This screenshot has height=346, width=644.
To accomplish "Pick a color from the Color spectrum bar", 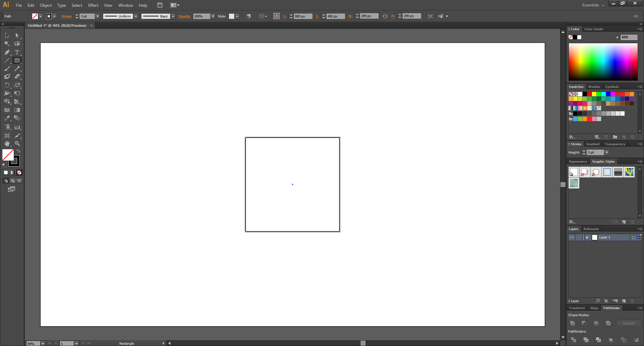I will pyautogui.click(x=603, y=62).
